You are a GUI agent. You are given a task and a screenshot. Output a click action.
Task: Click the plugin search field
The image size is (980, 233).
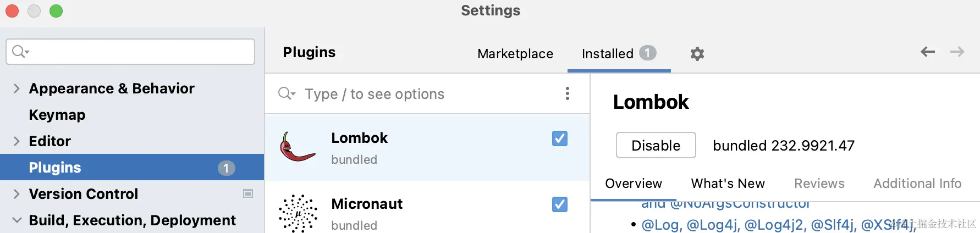click(x=429, y=94)
